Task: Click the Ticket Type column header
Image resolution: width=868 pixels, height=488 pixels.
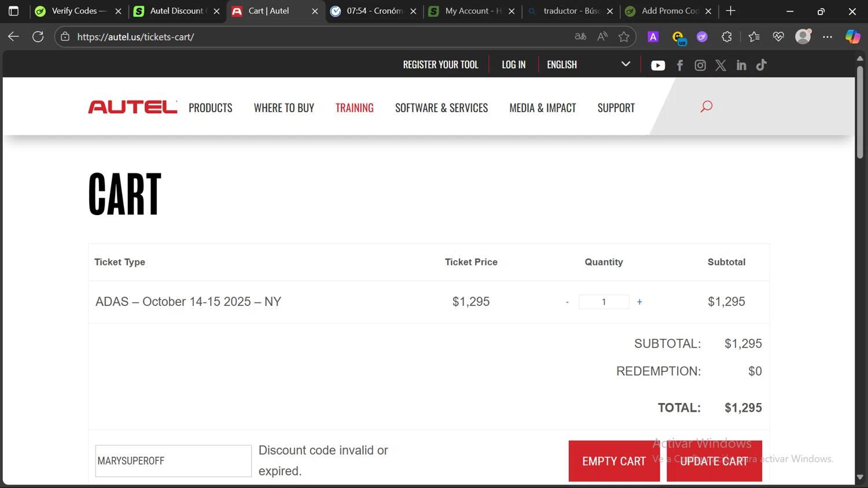Action: (120, 262)
